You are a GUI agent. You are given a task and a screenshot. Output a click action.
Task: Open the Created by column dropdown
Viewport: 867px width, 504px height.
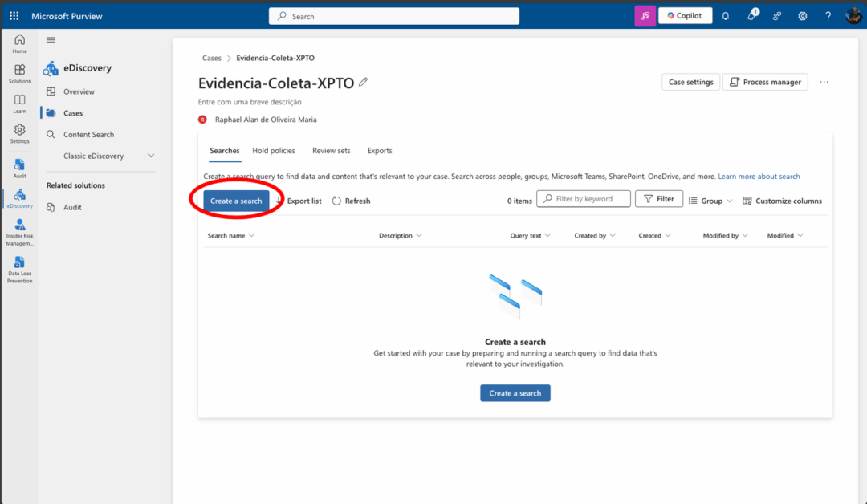pyautogui.click(x=612, y=235)
